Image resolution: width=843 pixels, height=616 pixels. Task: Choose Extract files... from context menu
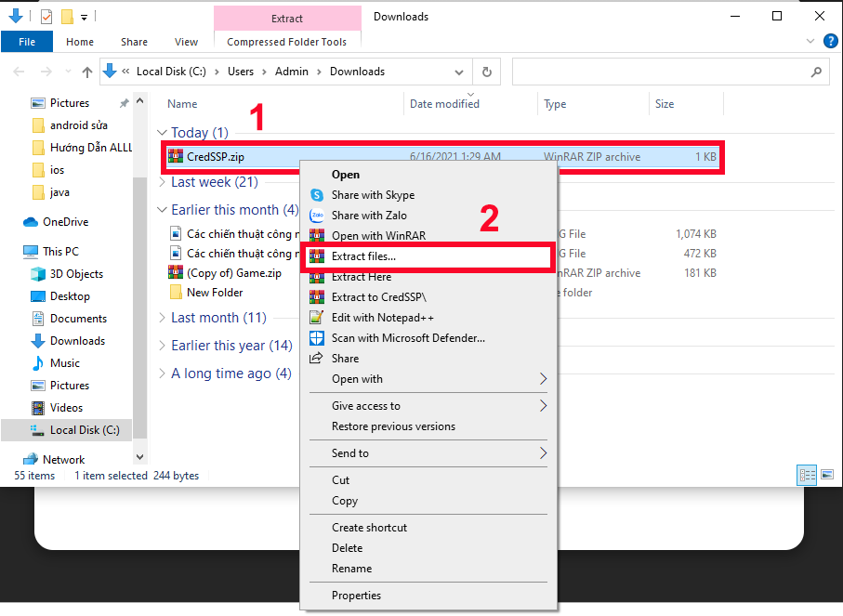click(x=363, y=256)
